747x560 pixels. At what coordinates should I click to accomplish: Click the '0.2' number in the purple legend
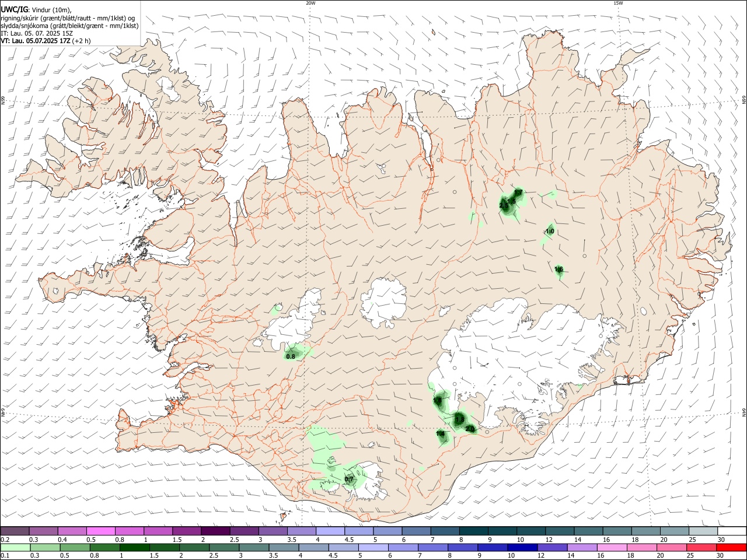point(5,540)
